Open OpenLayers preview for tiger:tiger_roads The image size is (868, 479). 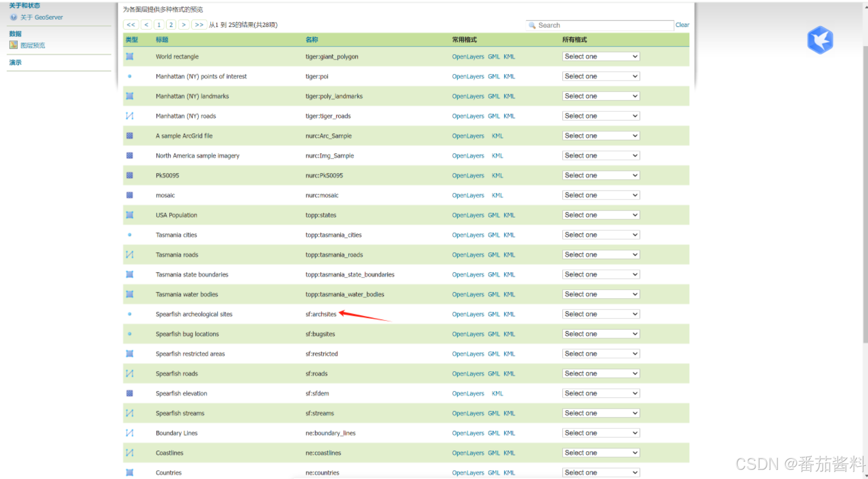468,116
